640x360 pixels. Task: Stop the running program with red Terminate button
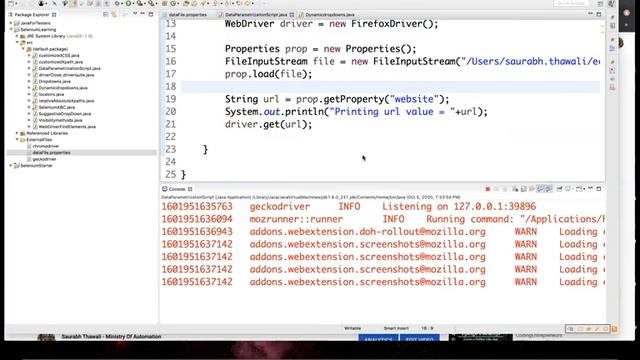tap(487, 189)
